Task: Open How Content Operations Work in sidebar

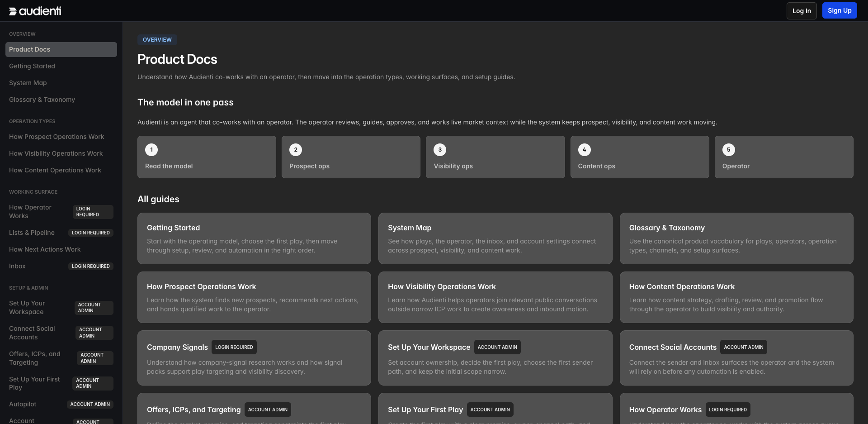Action: (x=61, y=170)
